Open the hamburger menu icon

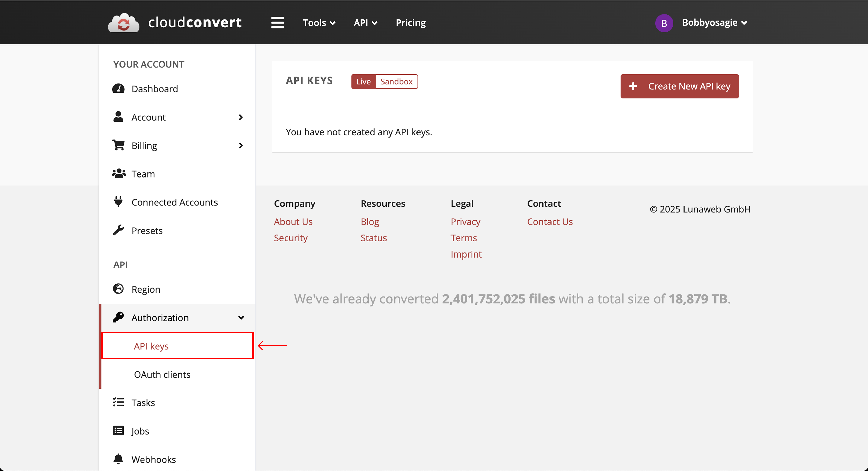tap(277, 23)
